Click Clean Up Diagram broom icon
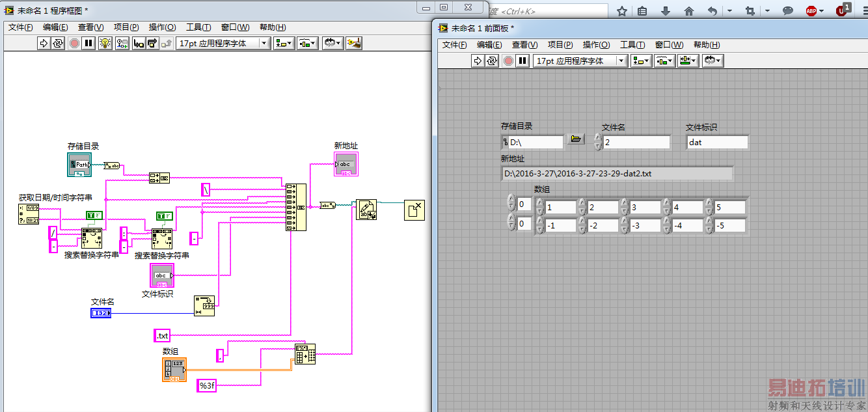The image size is (868, 412). pos(354,44)
